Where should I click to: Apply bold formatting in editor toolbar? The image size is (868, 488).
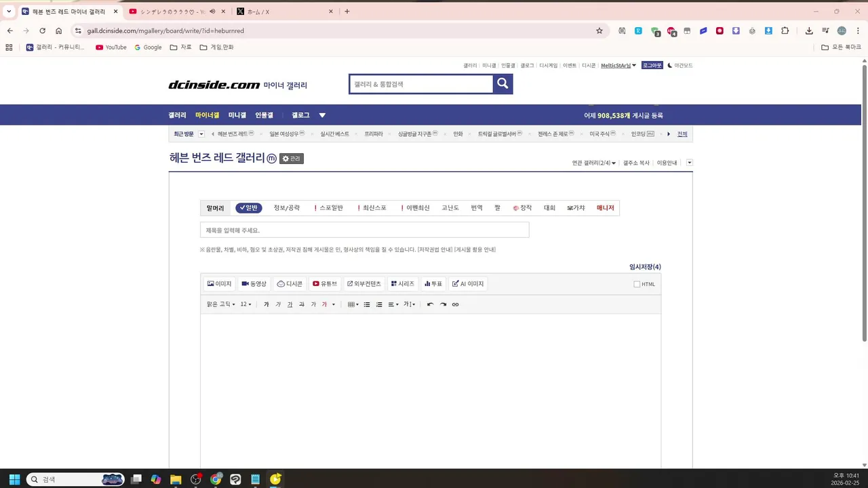point(267,304)
